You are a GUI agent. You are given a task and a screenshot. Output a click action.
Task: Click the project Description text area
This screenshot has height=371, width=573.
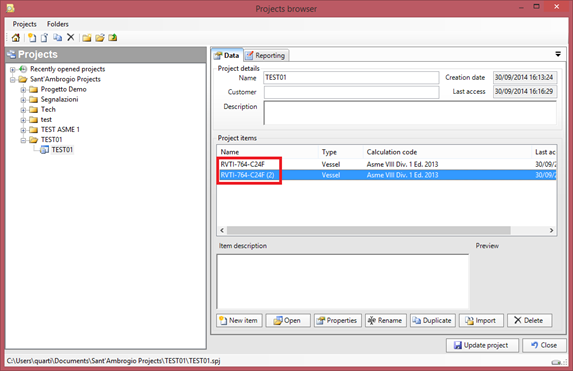410,113
